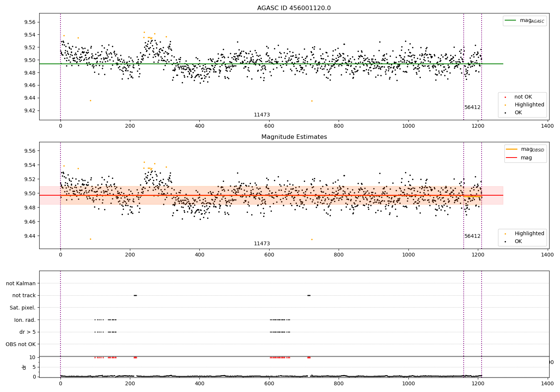Click the '10' tick on dr axis
Screen dimensions: 560x392
coord(32,357)
